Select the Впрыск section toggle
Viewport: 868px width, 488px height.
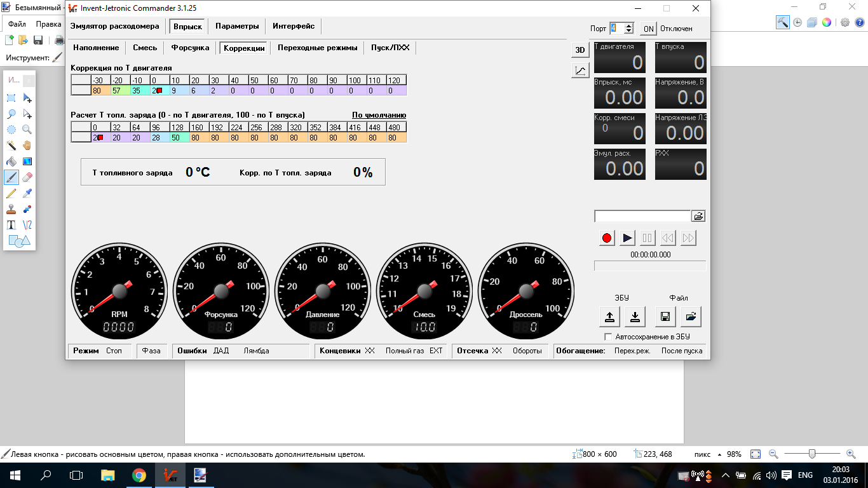coord(188,27)
